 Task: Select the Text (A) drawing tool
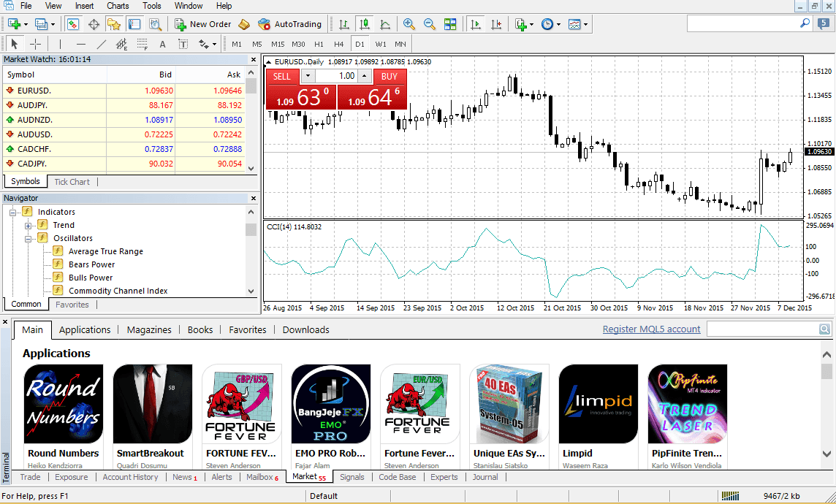163,45
